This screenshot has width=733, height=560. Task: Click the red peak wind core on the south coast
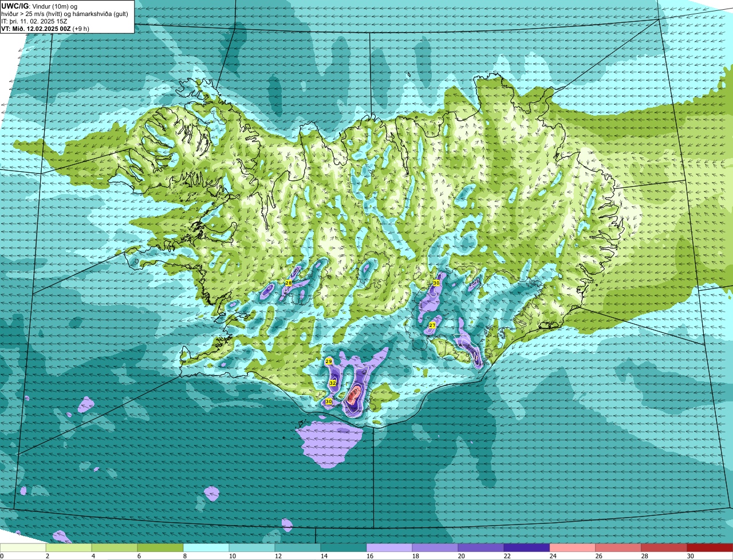[354, 394]
